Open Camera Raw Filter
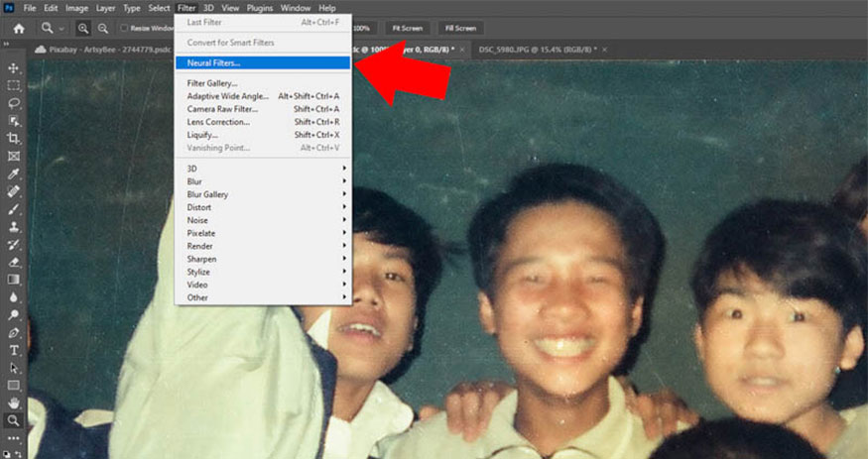Viewport: 868px width, 459px height. (x=263, y=109)
